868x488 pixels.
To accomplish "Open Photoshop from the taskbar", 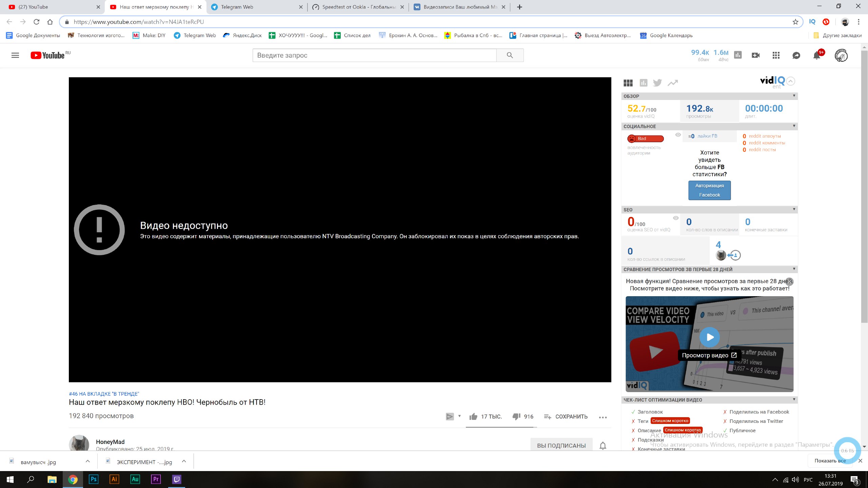I will tap(93, 479).
